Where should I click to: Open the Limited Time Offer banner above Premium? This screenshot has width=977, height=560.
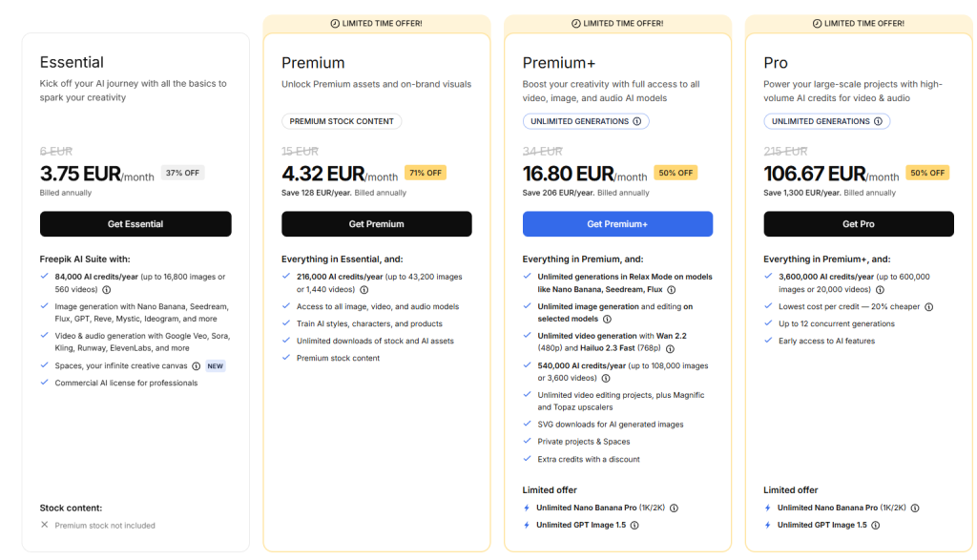tap(376, 23)
